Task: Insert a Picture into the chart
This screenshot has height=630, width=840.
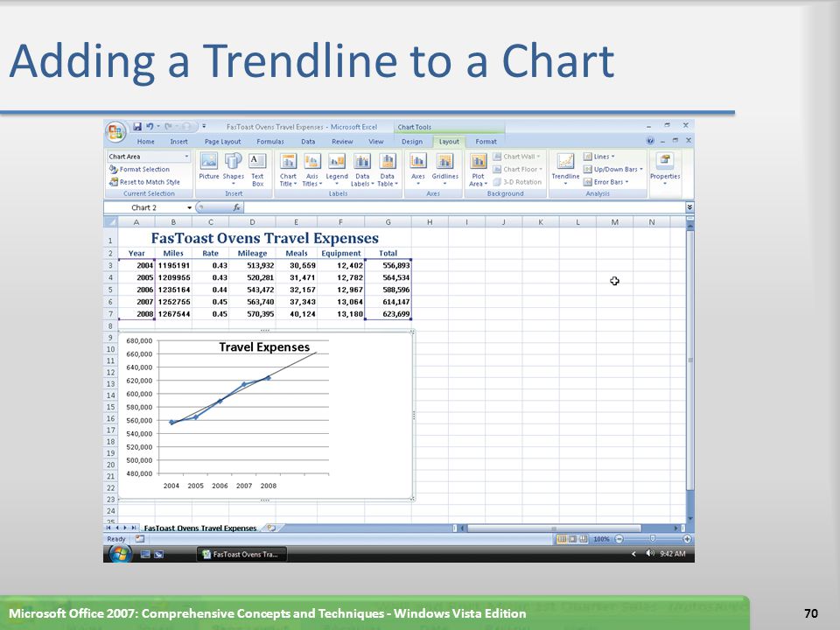Action: click(208, 166)
